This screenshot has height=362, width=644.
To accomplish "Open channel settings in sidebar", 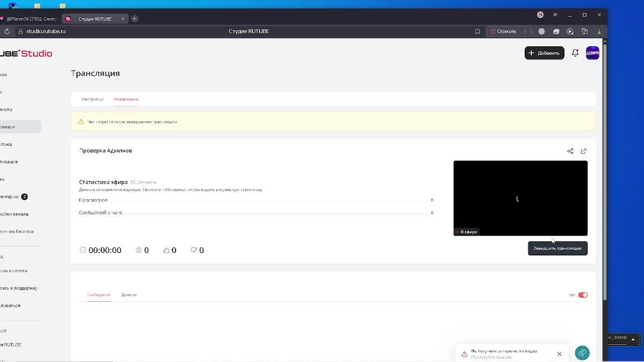I will click(x=14, y=214).
